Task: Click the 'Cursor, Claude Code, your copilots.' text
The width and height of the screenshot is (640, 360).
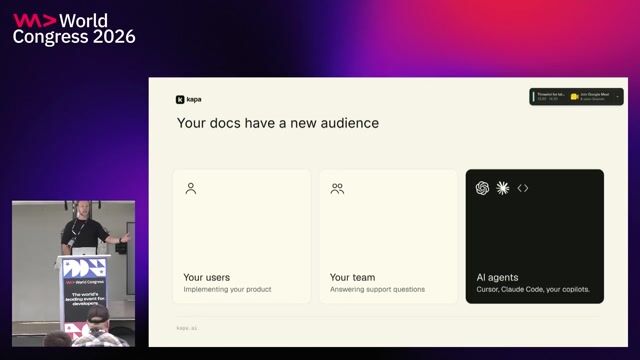Action: click(533, 289)
